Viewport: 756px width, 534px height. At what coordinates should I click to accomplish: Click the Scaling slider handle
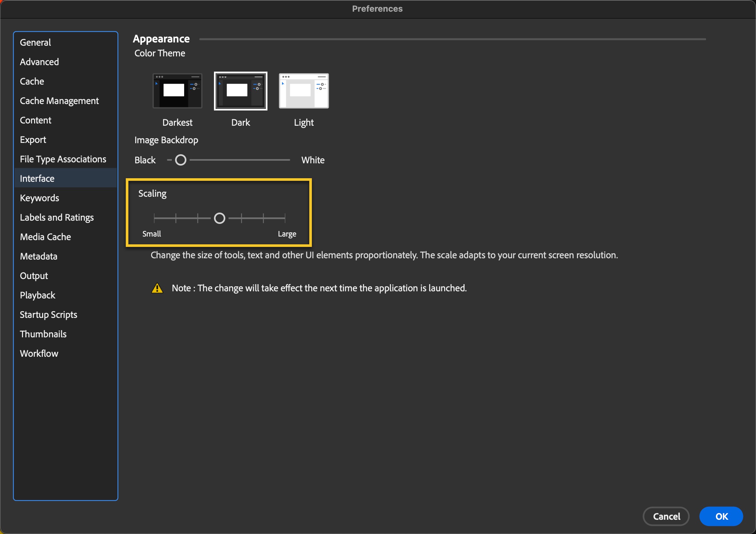click(x=219, y=218)
